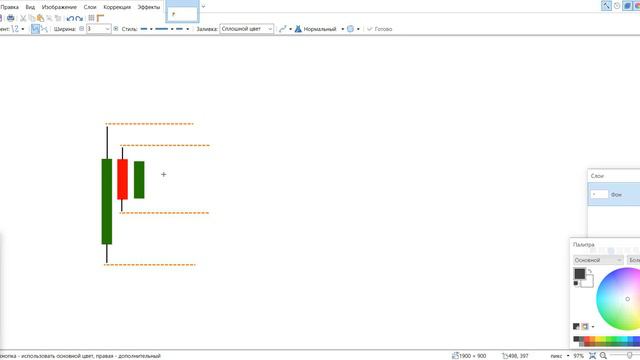The width and height of the screenshot is (640, 360).
Task: Select the open image thumbnail tab
Action: (182, 12)
